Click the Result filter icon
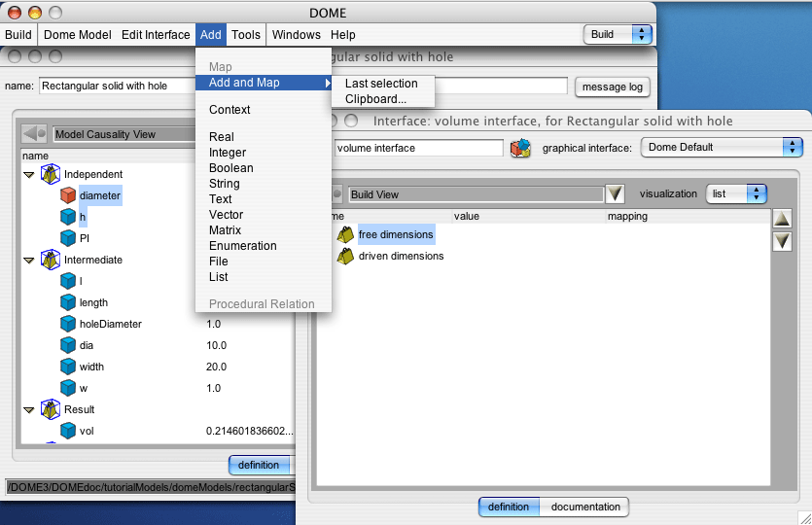812x525 pixels. click(51, 409)
